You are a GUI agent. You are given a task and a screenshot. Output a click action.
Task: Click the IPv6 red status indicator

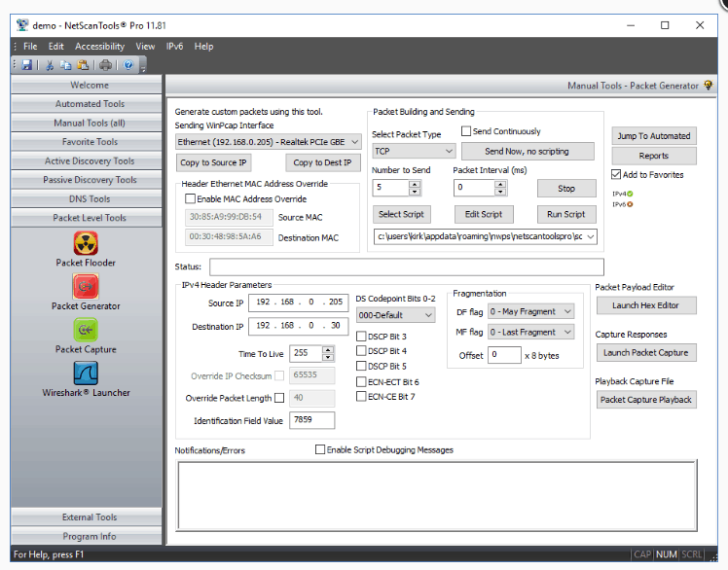click(x=630, y=204)
